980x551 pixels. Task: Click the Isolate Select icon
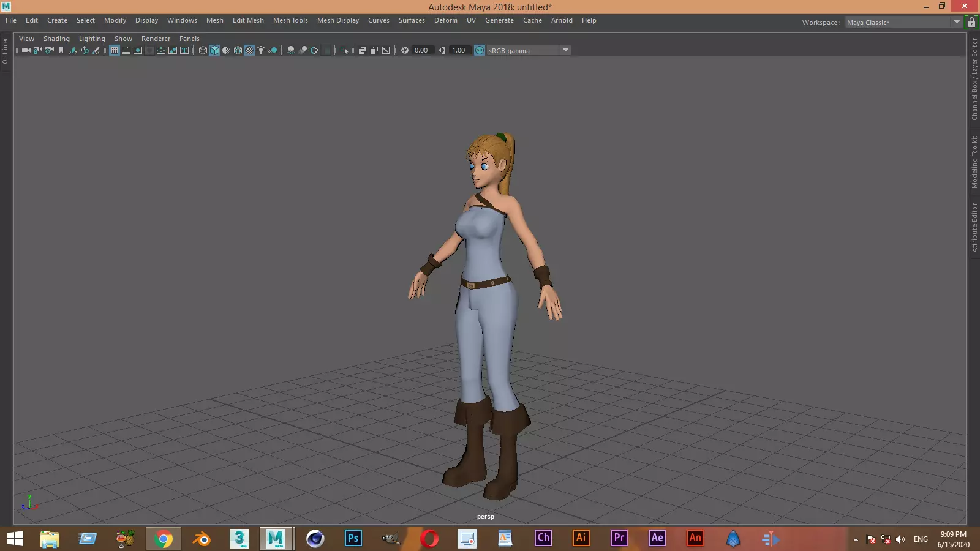[x=344, y=50]
